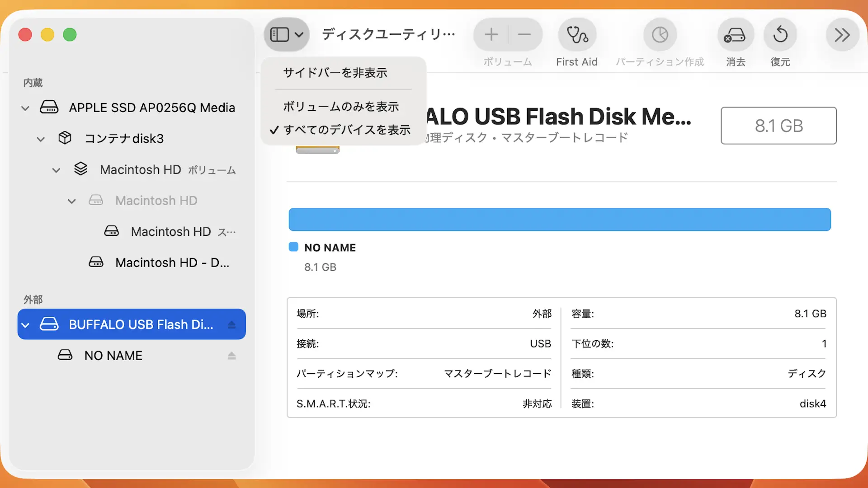Screen dimensions: 868x488
Task: Click the Restore (復元) arrow icon
Action: (780, 35)
